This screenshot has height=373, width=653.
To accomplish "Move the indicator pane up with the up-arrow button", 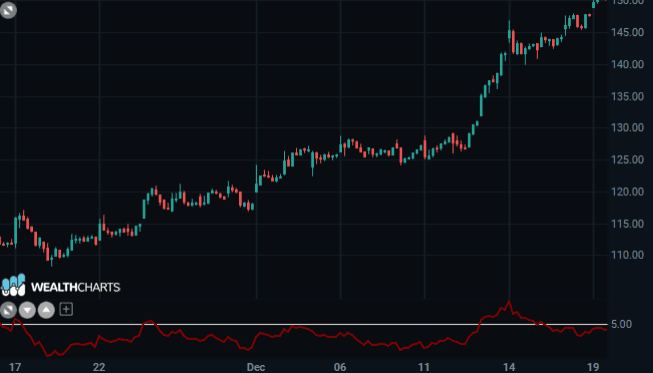I will pyautogui.click(x=46, y=310).
